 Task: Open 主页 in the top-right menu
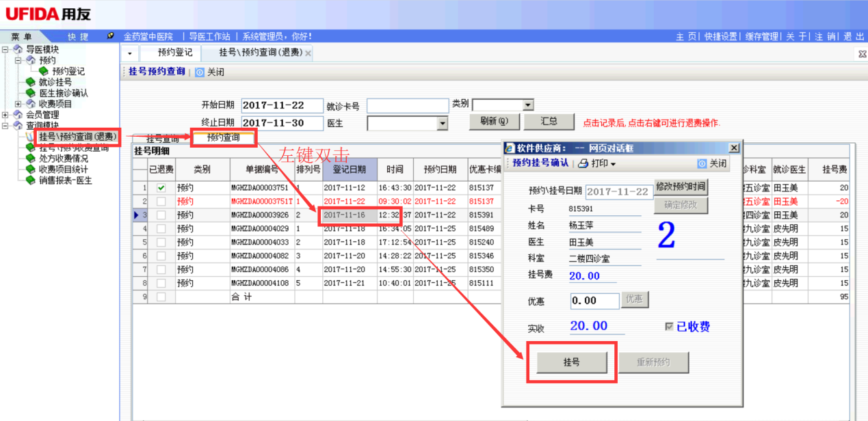click(686, 36)
